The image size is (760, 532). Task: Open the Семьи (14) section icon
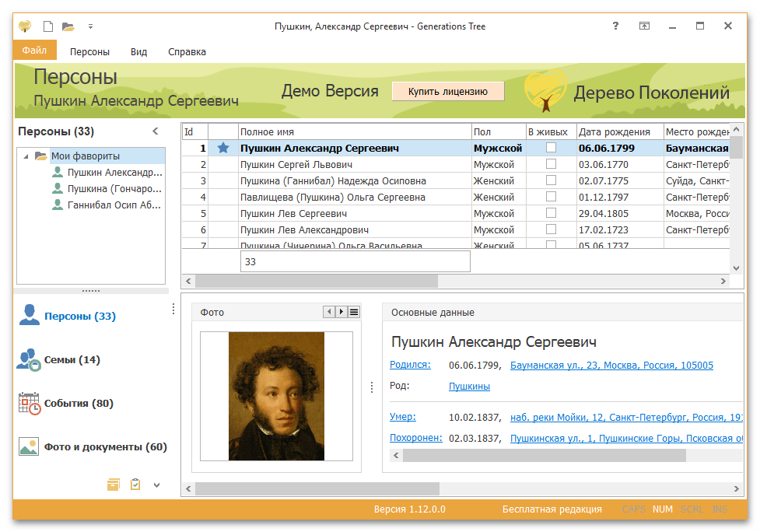pyautogui.click(x=30, y=360)
